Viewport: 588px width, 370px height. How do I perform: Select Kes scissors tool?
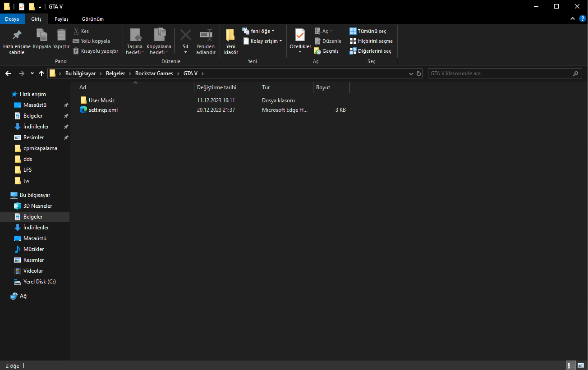click(x=81, y=31)
